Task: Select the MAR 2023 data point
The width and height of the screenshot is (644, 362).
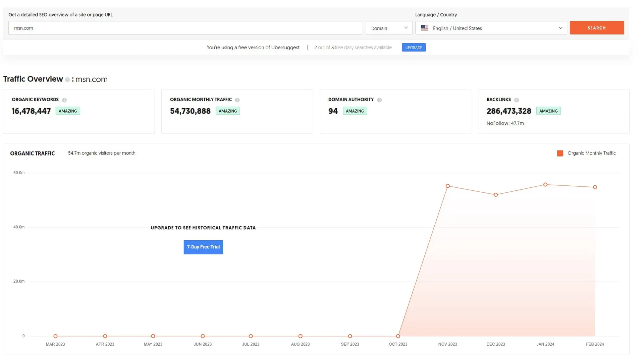Action: pyautogui.click(x=55, y=336)
